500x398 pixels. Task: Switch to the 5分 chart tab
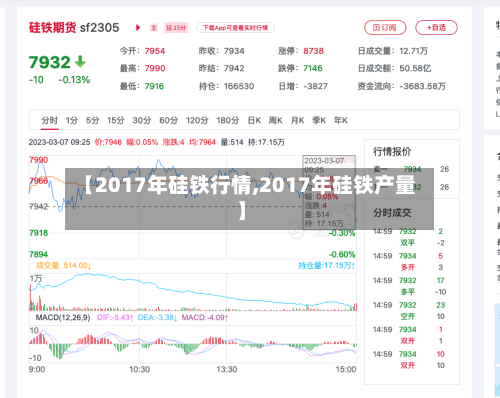[93, 120]
